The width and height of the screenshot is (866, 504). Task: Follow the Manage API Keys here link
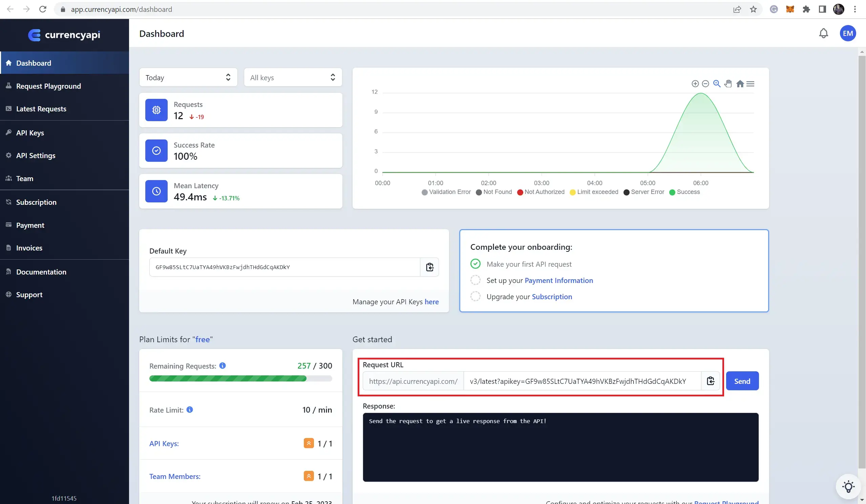431,302
